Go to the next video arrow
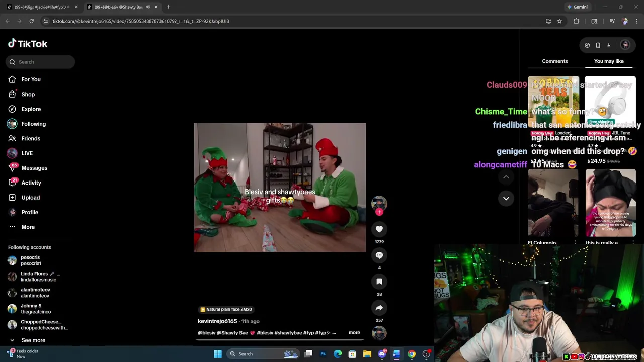644x362 pixels. click(506, 198)
